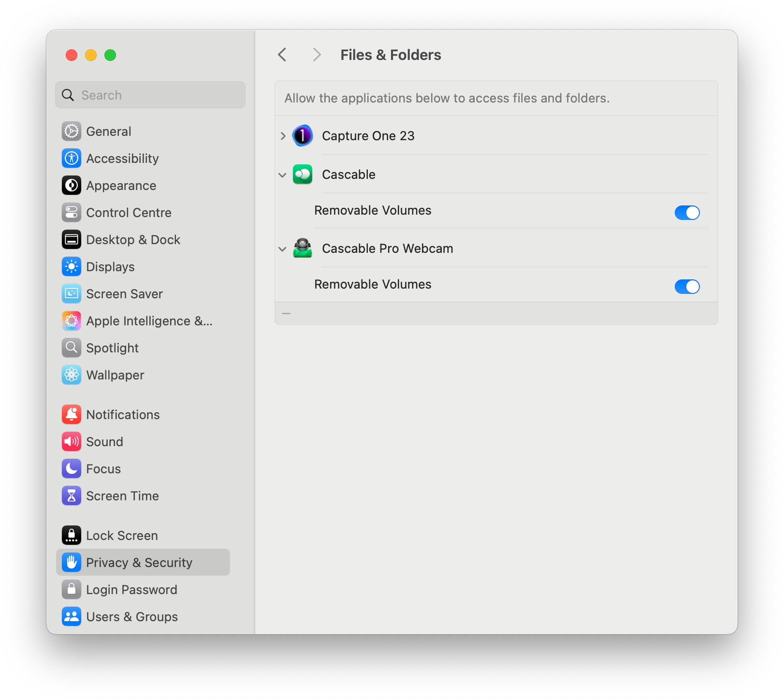Click the Appearance icon in sidebar
Viewport: 784px width, 699px height.
(x=72, y=186)
